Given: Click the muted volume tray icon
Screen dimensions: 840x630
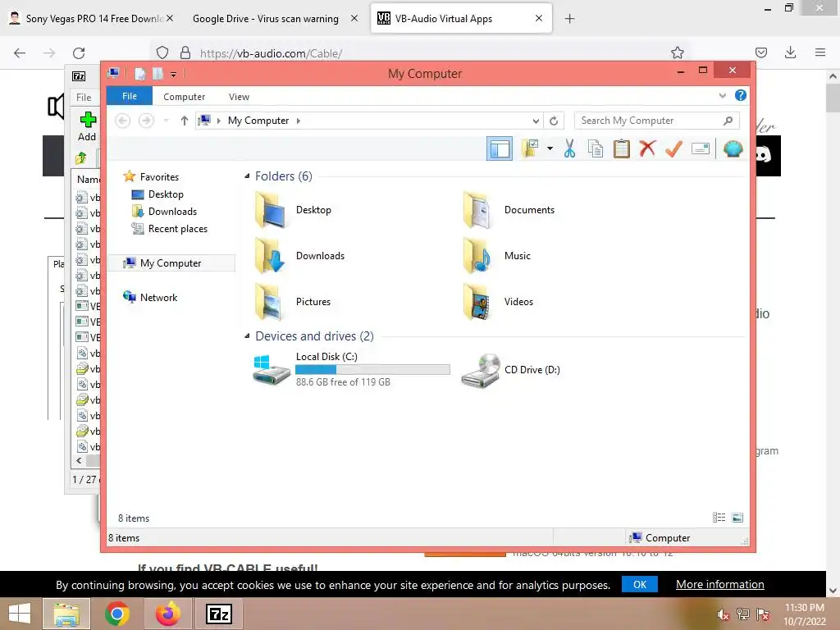Looking at the screenshot, I should [724, 614].
